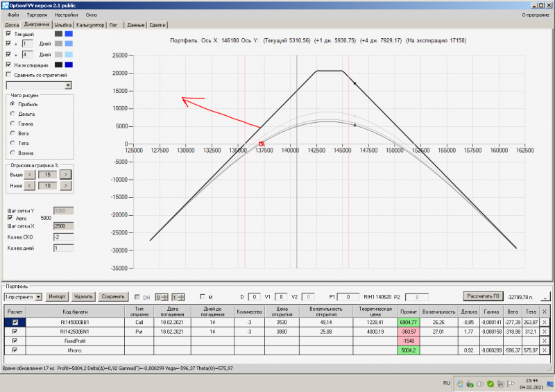Open the 1-пр.стренгл portfolio dropdown
555x392 pixels.
pyautogui.click(x=39, y=297)
